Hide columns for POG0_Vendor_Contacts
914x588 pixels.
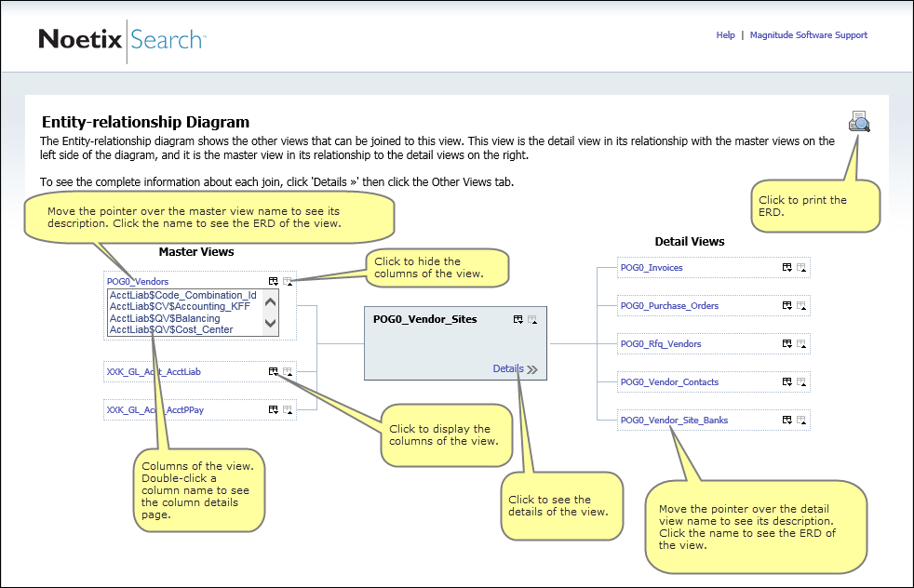pyautogui.click(x=801, y=382)
